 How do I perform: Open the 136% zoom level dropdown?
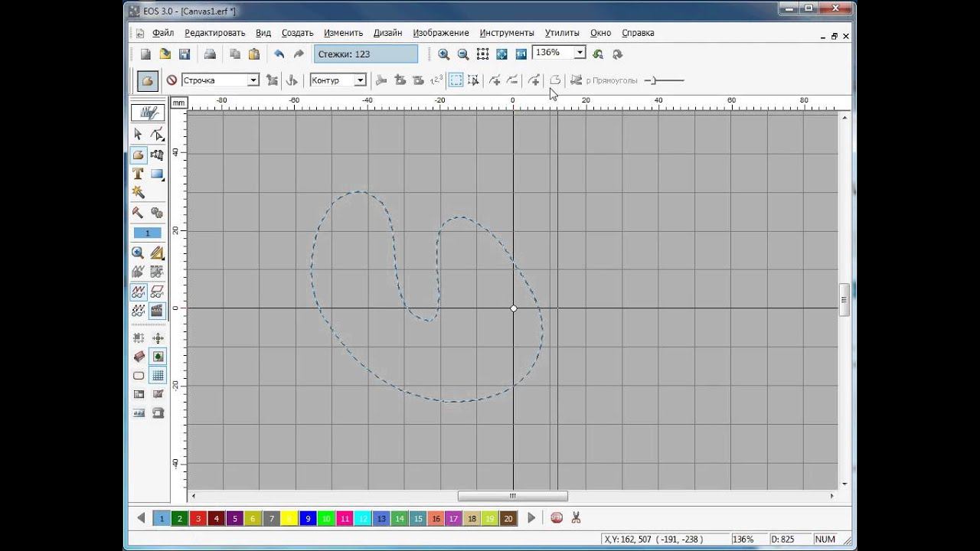(580, 53)
